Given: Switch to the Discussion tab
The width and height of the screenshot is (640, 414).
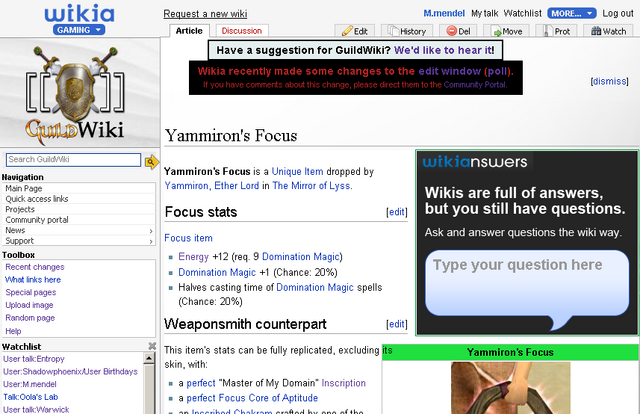Looking at the screenshot, I should [x=242, y=31].
